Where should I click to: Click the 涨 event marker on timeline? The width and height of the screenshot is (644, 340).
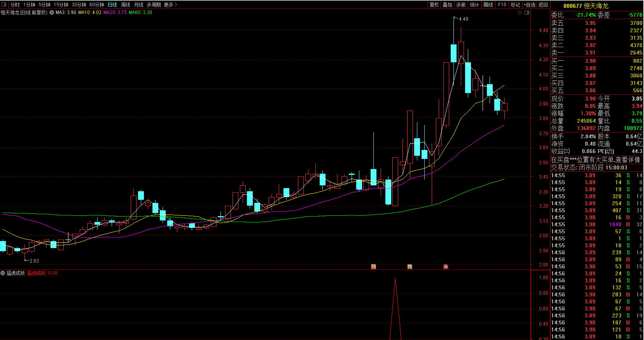point(446,266)
